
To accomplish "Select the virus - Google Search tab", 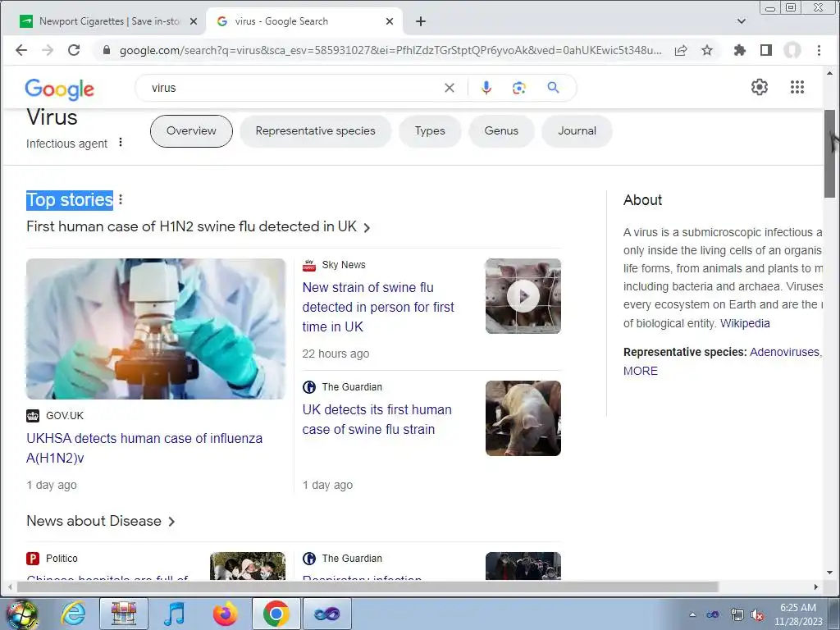I will [x=304, y=21].
